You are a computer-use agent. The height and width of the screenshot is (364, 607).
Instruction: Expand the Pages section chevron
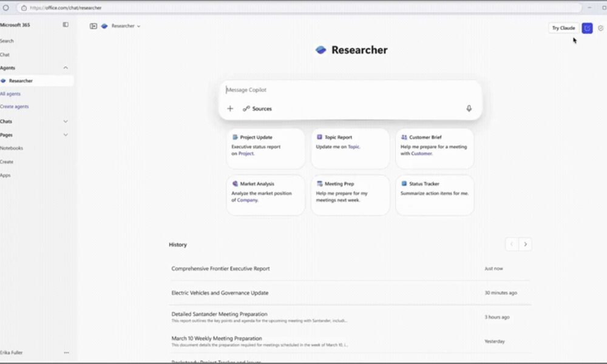coord(66,135)
